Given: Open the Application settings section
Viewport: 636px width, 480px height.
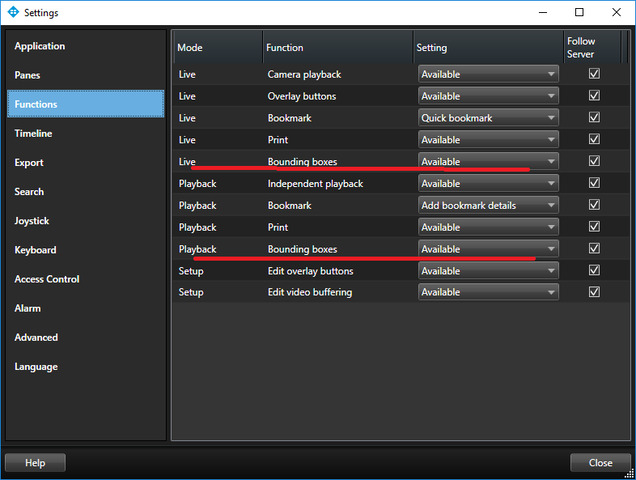Looking at the screenshot, I should (40, 46).
